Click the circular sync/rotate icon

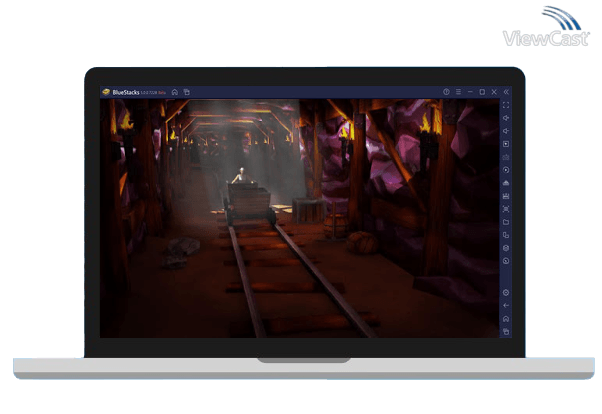[506, 170]
